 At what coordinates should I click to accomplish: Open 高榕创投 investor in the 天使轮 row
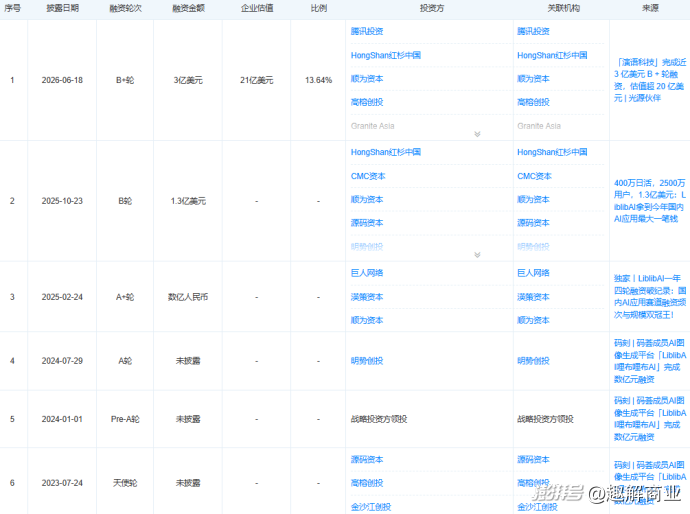(367, 483)
